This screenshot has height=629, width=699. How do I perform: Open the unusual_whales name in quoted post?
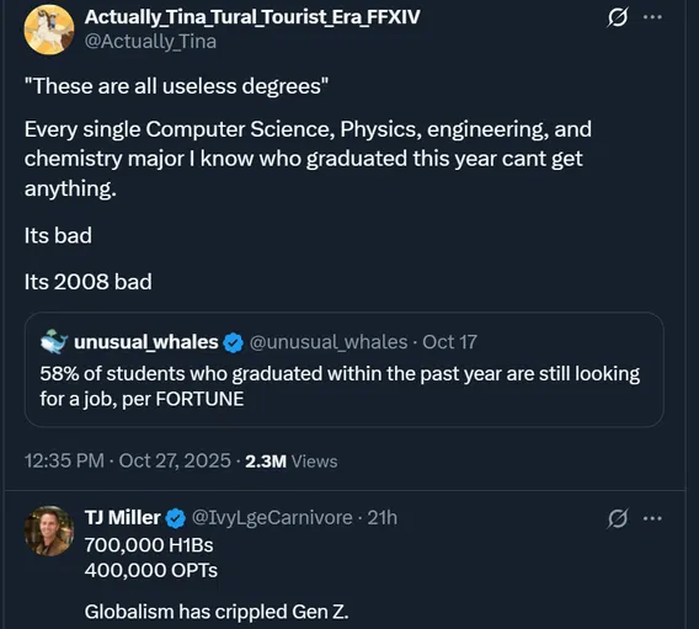(146, 342)
